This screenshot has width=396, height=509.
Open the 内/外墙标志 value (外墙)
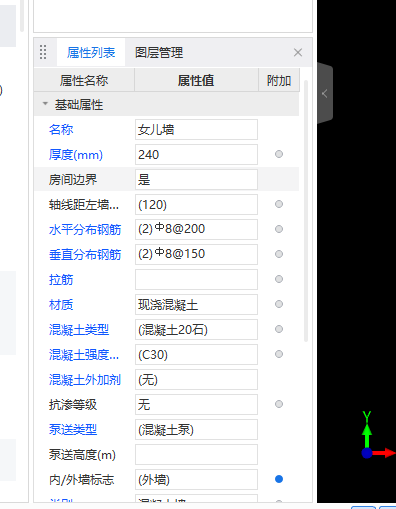tap(196, 480)
